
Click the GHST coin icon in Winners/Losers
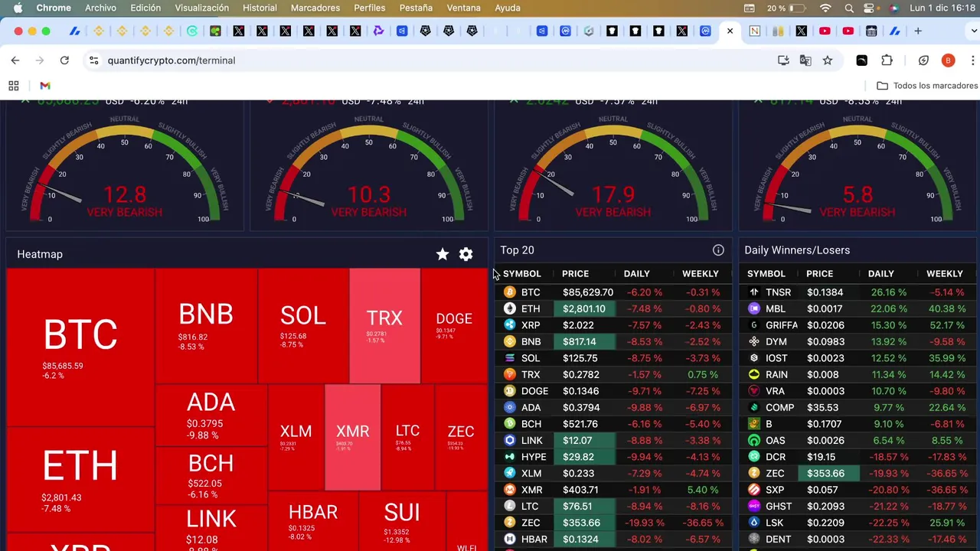click(x=754, y=506)
